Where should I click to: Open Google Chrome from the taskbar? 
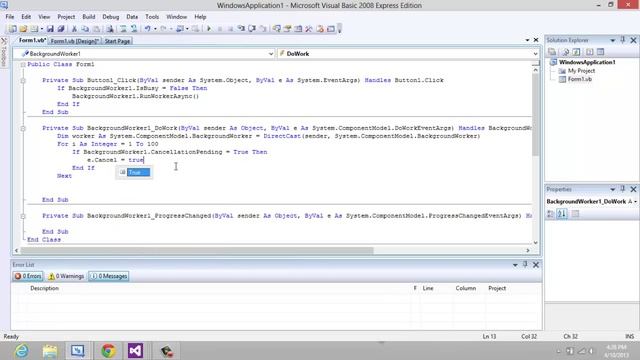pos(108,351)
